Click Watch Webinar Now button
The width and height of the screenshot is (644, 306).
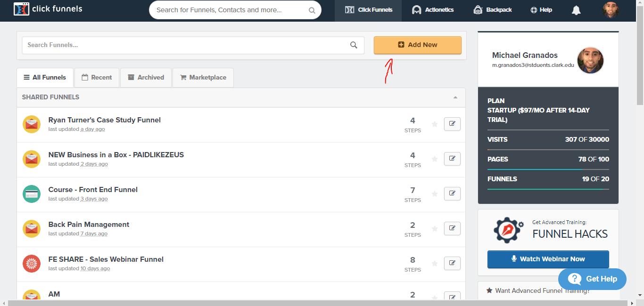click(548, 259)
